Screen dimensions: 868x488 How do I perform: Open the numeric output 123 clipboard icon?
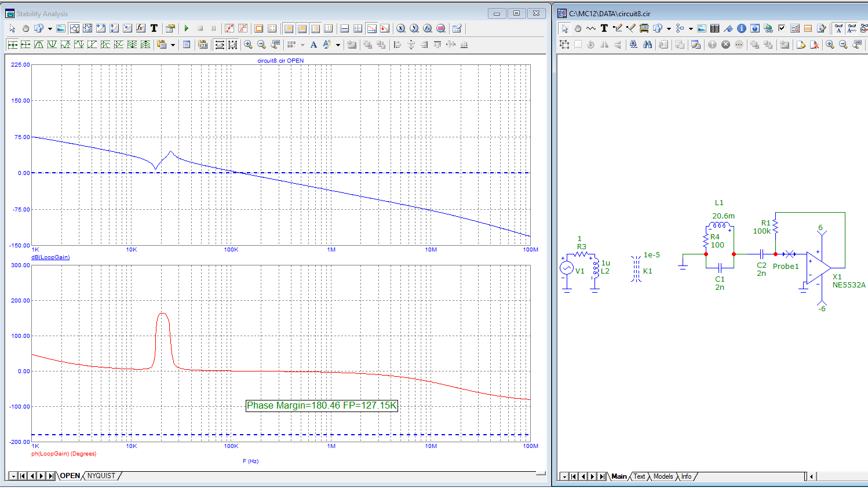click(x=202, y=45)
